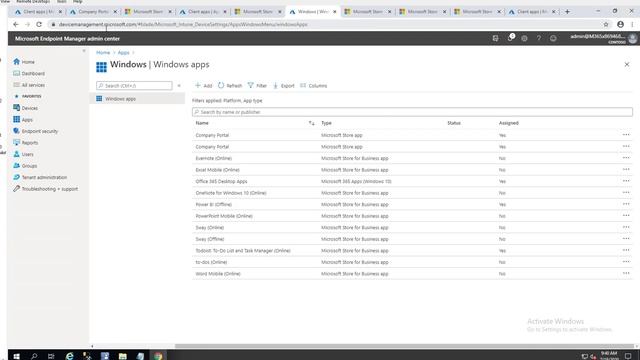Click the Type column header

click(326, 123)
